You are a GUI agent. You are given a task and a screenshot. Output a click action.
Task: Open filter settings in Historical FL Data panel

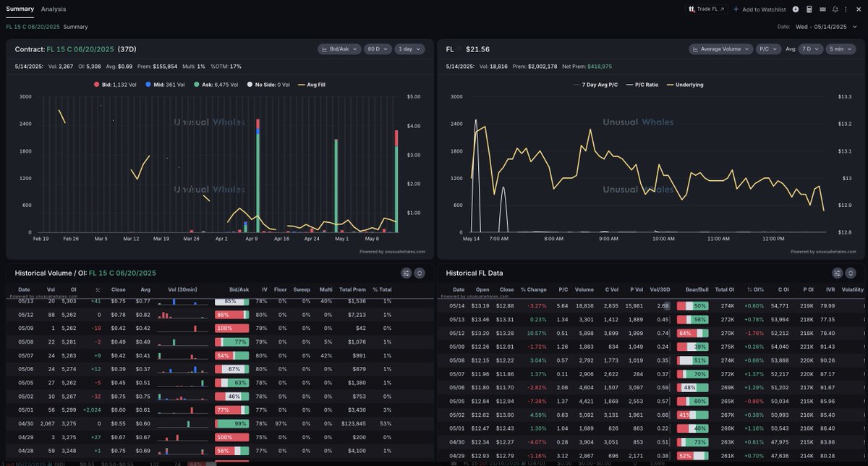(x=837, y=273)
